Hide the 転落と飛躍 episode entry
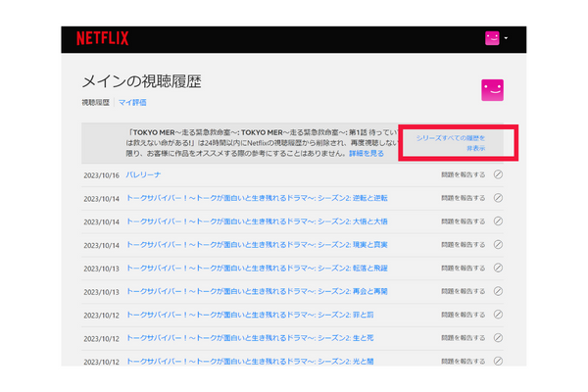The image size is (588, 392). 498,268
